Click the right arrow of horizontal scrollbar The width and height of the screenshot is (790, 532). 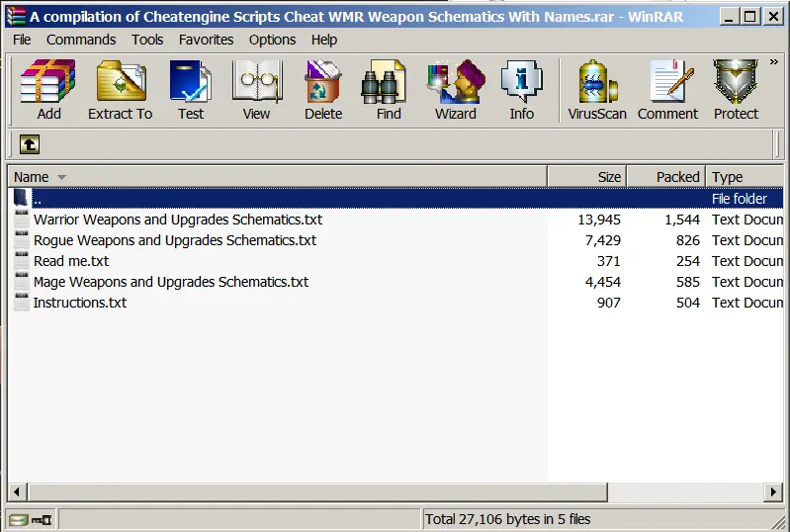pyautogui.click(x=773, y=491)
